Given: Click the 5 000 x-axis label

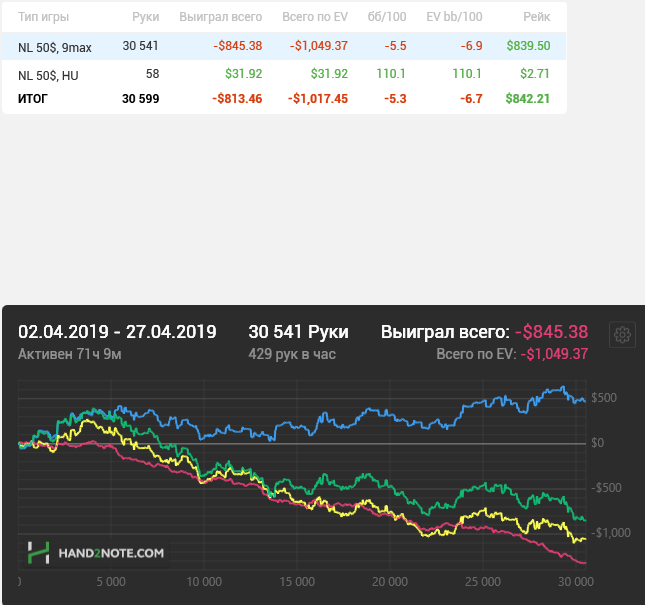Looking at the screenshot, I should (x=111, y=582).
